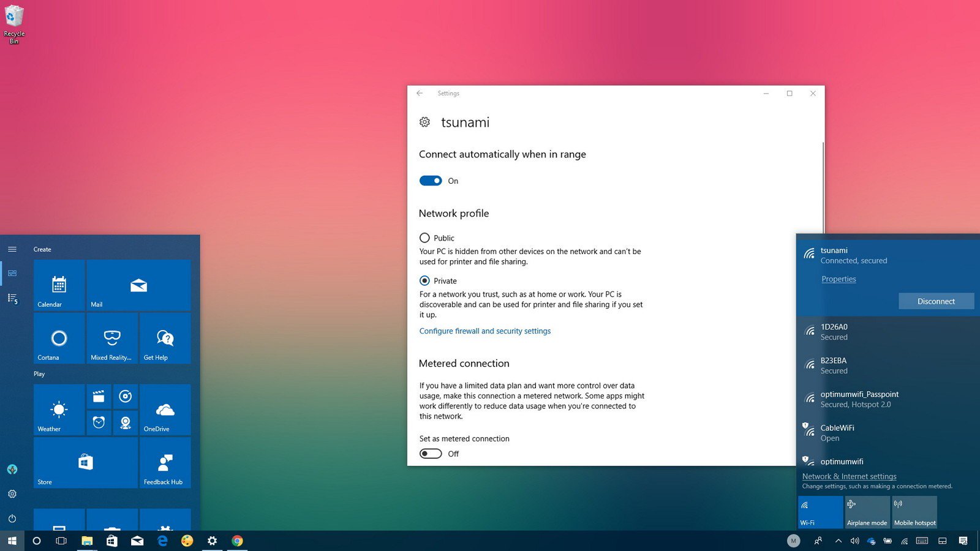The image size is (980, 551).
Task: Toggle Connect automatically when in range off
Action: tap(431, 181)
